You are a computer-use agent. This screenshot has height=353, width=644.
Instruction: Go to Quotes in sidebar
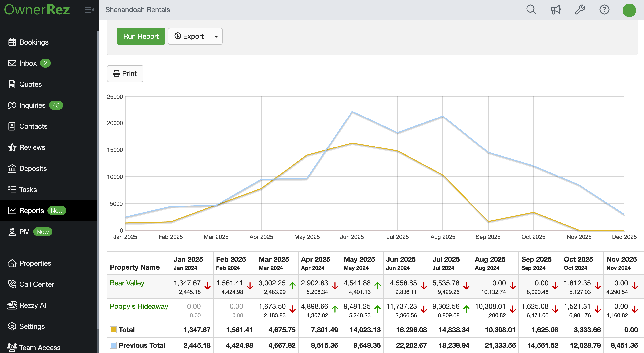tap(49, 84)
